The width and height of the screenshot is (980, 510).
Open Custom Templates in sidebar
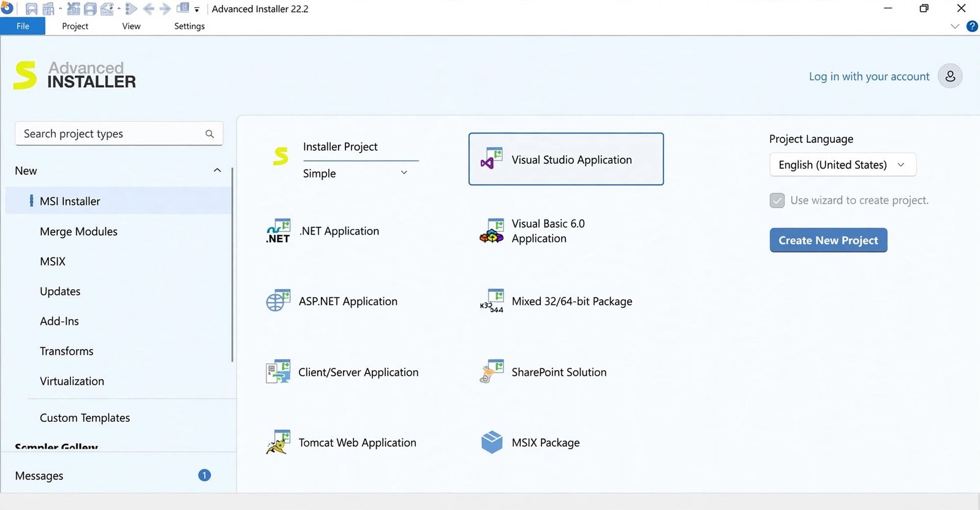tap(85, 418)
